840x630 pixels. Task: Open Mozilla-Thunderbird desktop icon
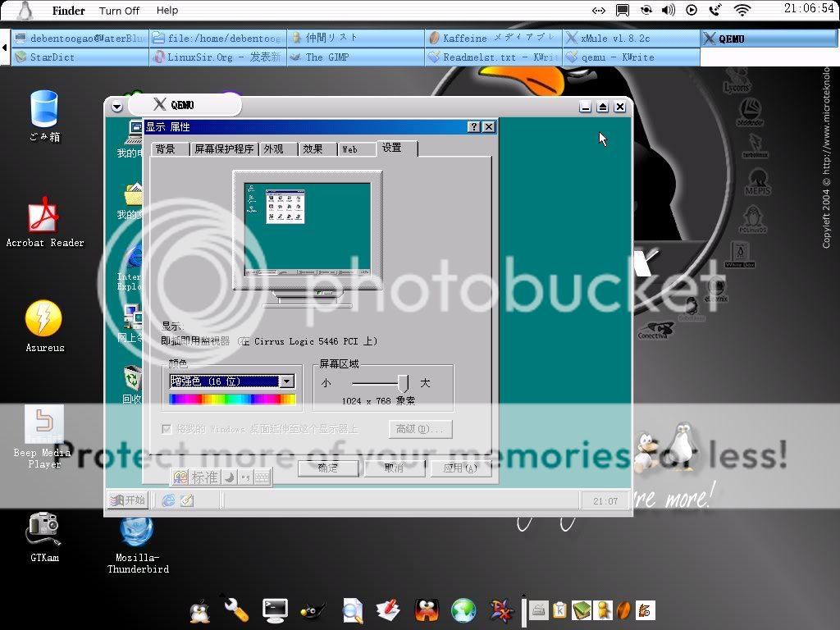tap(138, 545)
